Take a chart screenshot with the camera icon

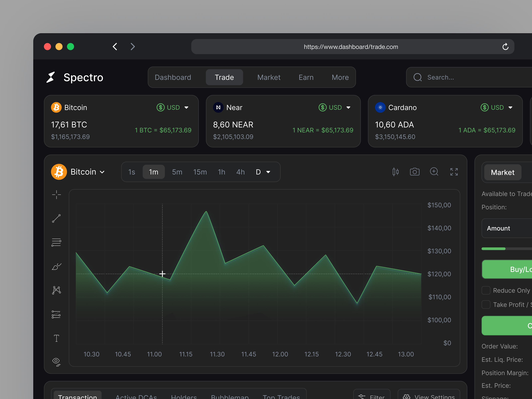point(415,172)
